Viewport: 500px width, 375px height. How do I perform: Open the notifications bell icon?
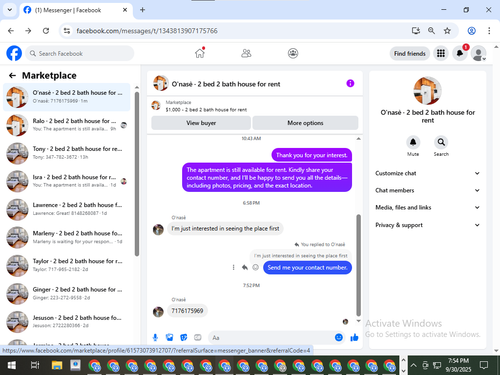460,53
